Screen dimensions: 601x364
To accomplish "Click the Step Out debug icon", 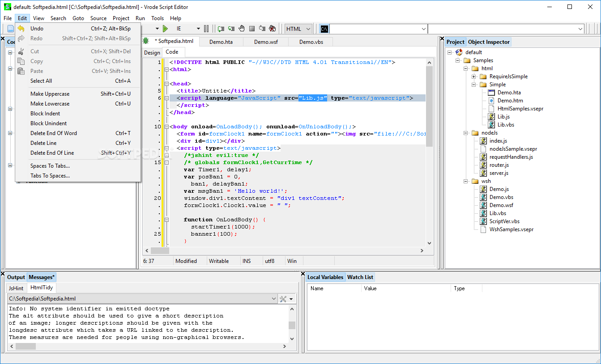I will click(262, 29).
